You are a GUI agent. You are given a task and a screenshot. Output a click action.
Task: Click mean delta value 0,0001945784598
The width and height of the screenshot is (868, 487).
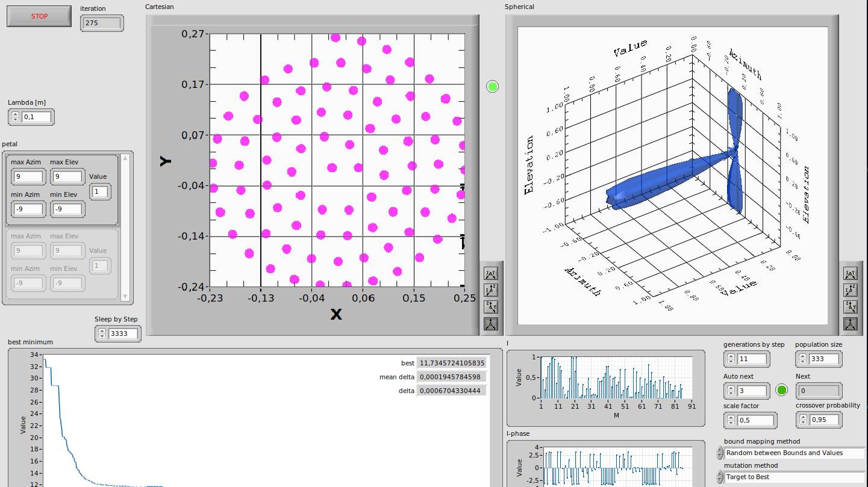click(x=452, y=377)
